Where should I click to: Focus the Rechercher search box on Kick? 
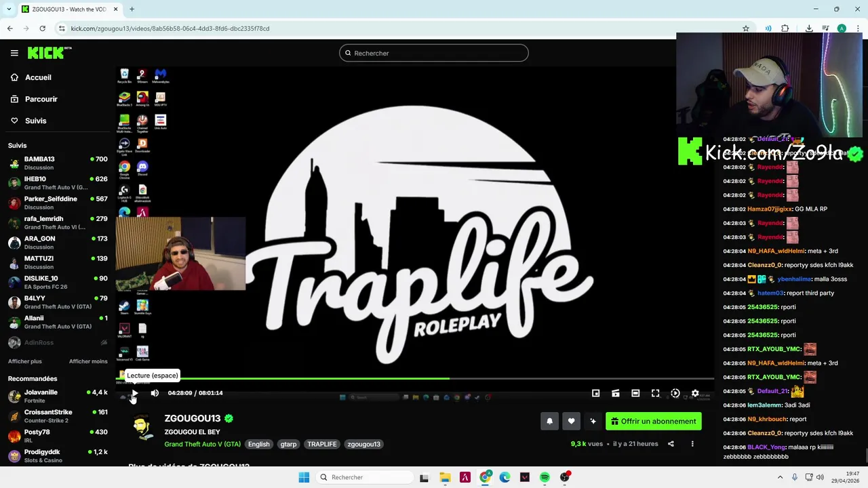pos(434,53)
